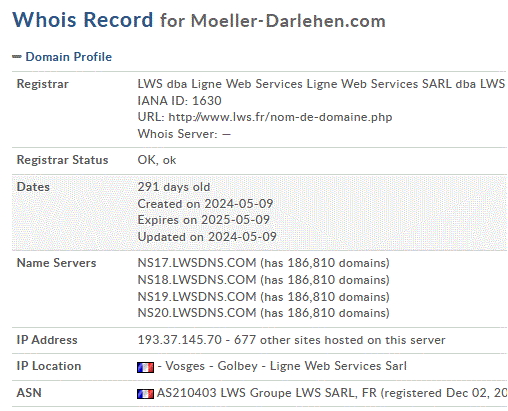Select the 'Whois Server: —' line

[184, 134]
